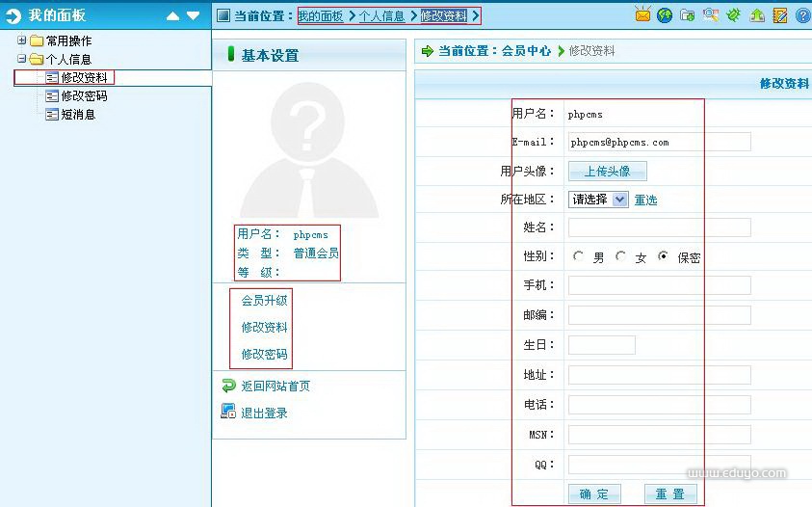Select the 保密 gender radio button
Screen dimensions: 812x507
664,256
